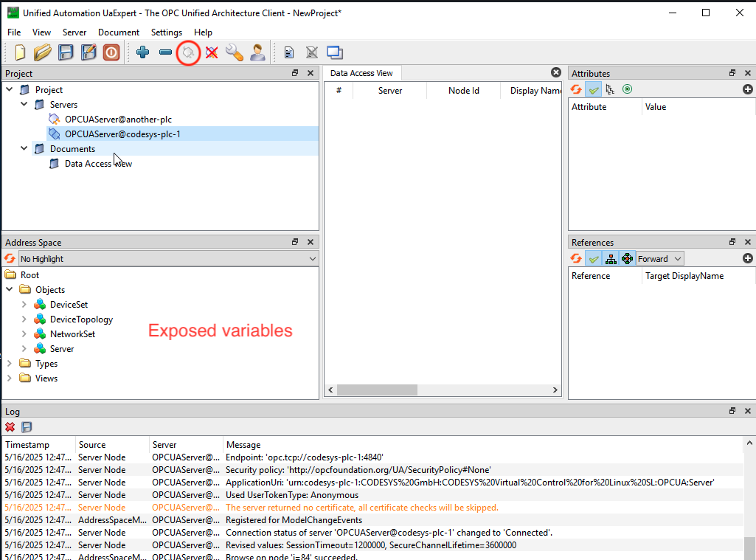This screenshot has height=560, width=756.
Task: Select OPCUAServer@codesys-plc-1 server
Action: (122, 134)
